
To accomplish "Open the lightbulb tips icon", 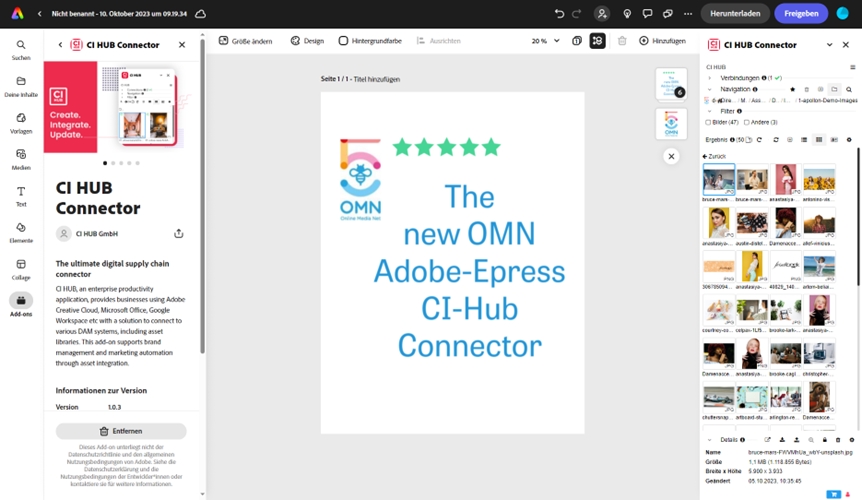I will pyautogui.click(x=627, y=13).
